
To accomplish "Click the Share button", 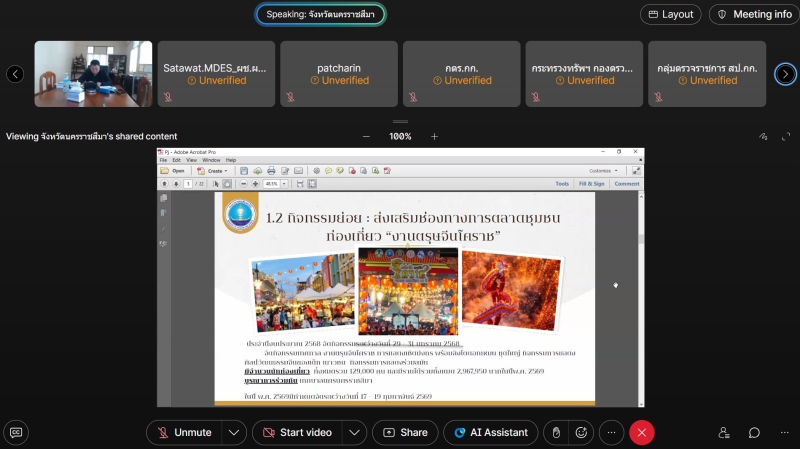I will [405, 432].
